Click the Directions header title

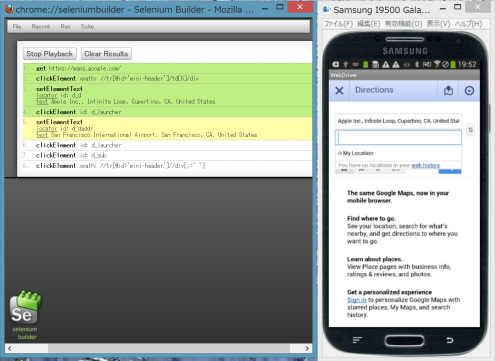click(x=374, y=90)
